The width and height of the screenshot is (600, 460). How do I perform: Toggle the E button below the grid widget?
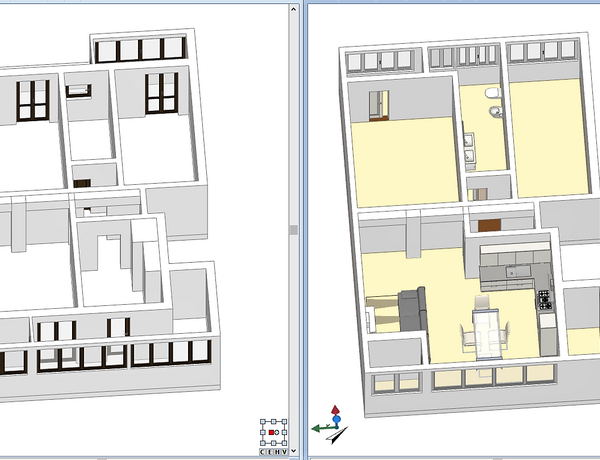[271, 452]
